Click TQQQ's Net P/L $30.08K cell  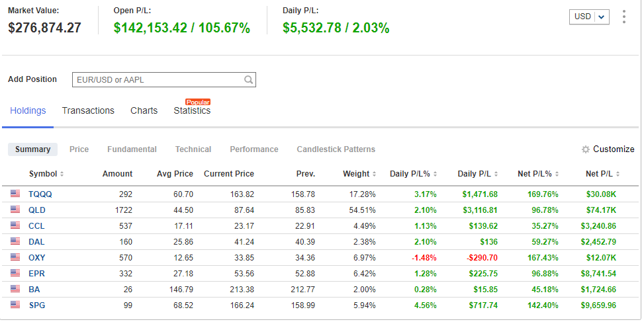click(x=601, y=194)
